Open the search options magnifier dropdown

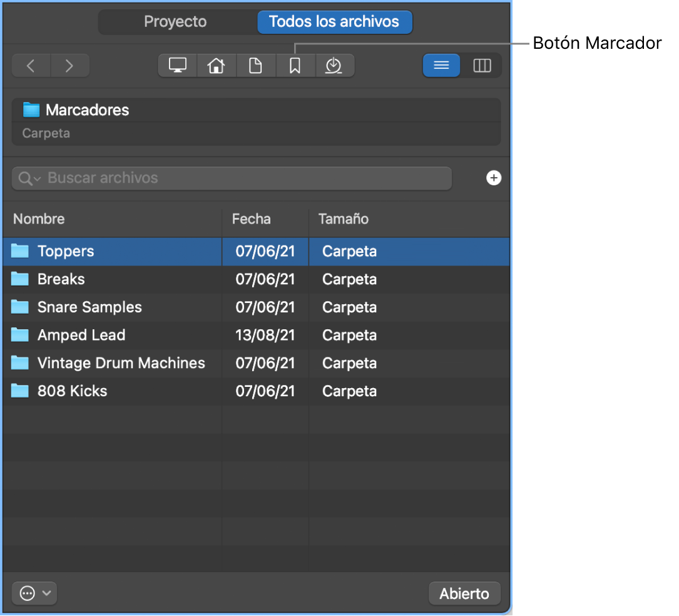tap(29, 178)
